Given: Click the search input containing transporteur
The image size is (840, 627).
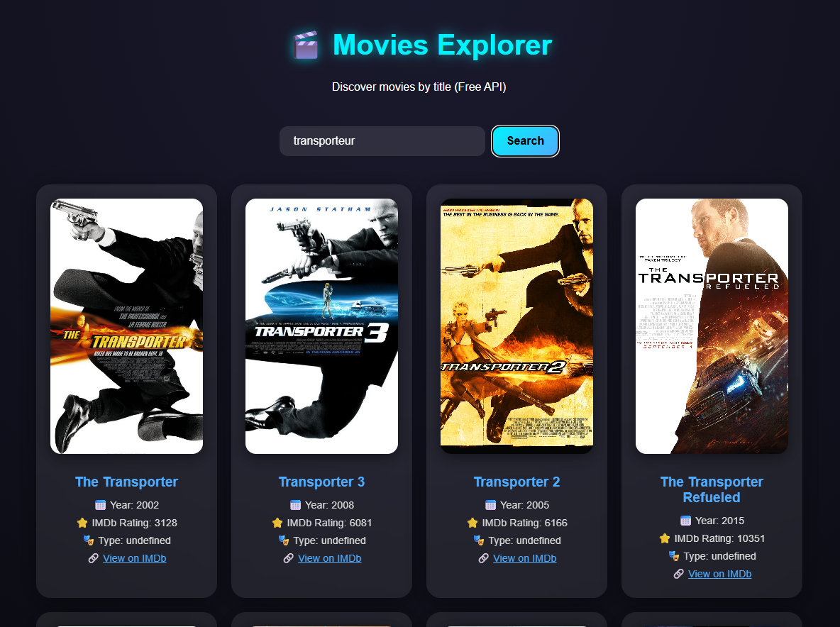Looking at the screenshot, I should coord(382,140).
